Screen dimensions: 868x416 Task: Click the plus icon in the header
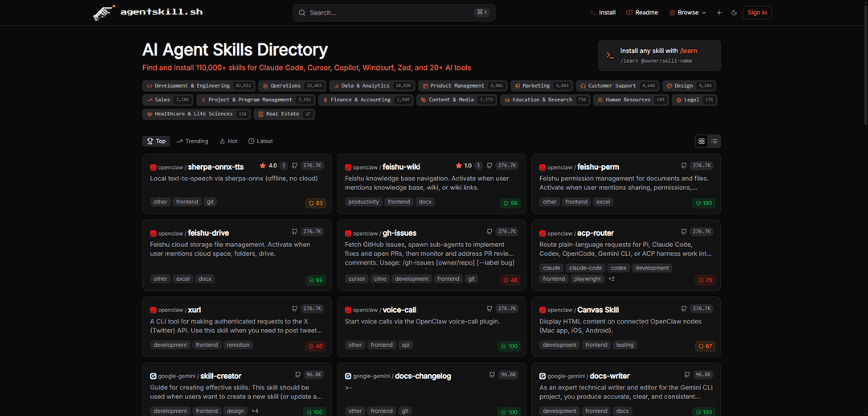coord(719,12)
